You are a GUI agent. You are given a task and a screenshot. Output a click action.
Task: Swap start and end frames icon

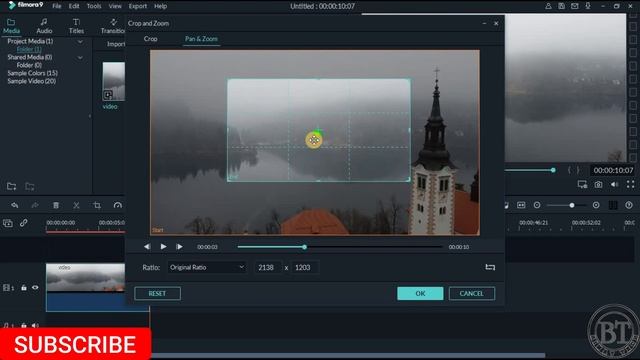coord(490,267)
